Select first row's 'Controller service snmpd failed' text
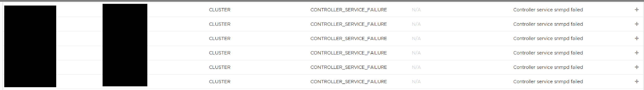Image resolution: width=644 pixels, height=90 pixels. [548, 10]
